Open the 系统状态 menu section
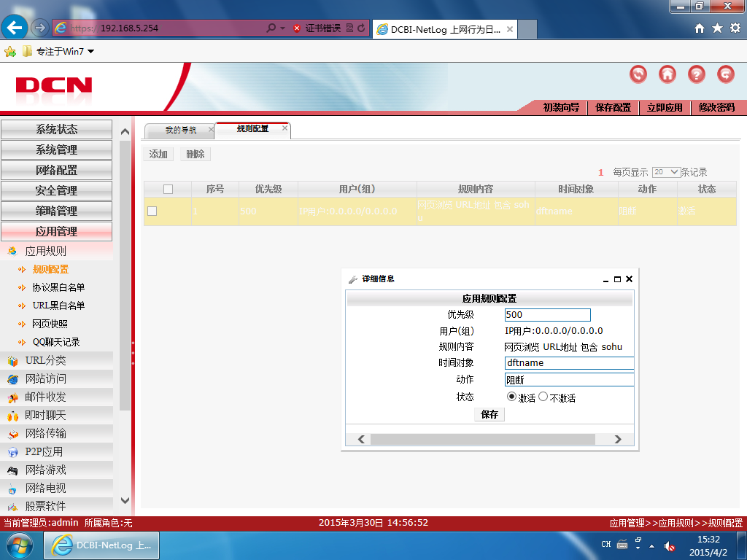The width and height of the screenshot is (747, 560). 57,130
